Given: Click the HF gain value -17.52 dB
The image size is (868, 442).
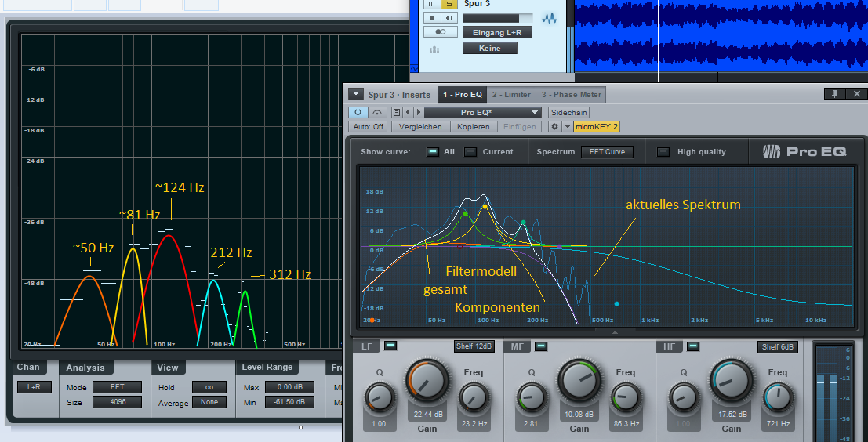Looking at the screenshot, I should [x=732, y=415].
